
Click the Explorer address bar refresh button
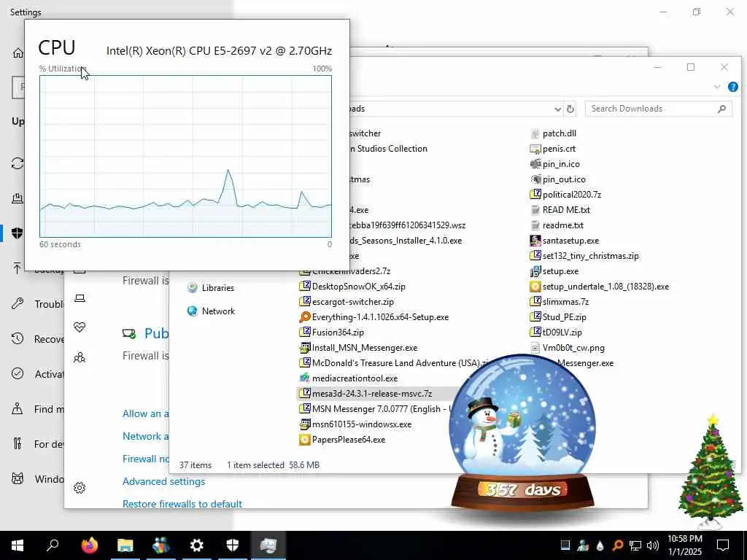570,109
